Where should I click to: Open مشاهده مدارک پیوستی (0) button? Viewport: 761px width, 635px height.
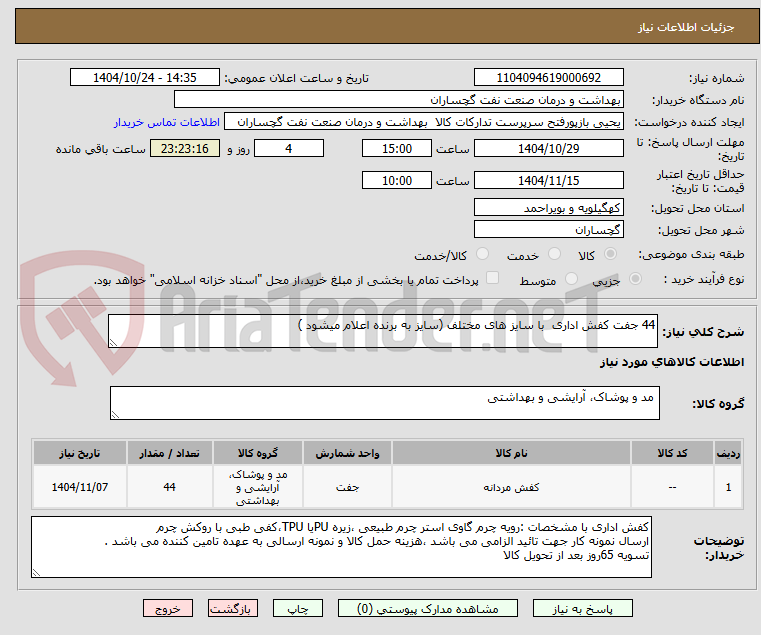tap(428, 608)
